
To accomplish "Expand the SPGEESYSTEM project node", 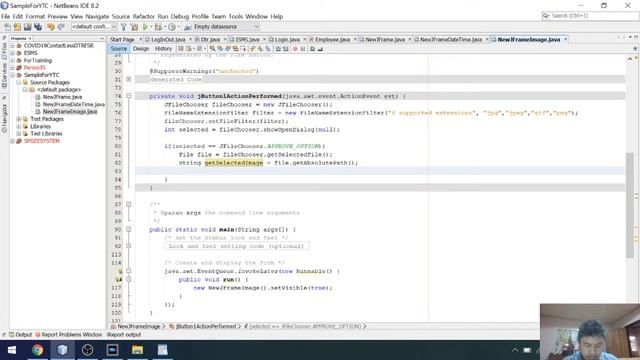I will [x=13, y=141].
